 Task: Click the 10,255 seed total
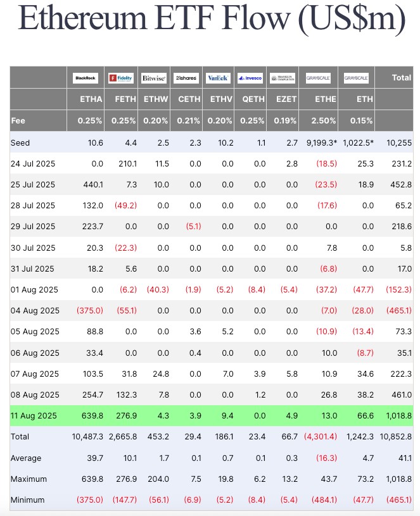click(x=399, y=143)
